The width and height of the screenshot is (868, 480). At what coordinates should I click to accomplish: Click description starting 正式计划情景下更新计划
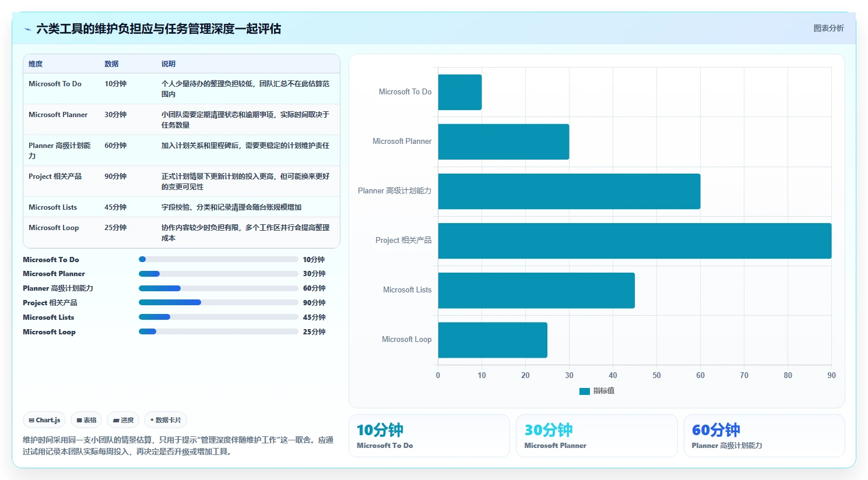click(x=245, y=182)
